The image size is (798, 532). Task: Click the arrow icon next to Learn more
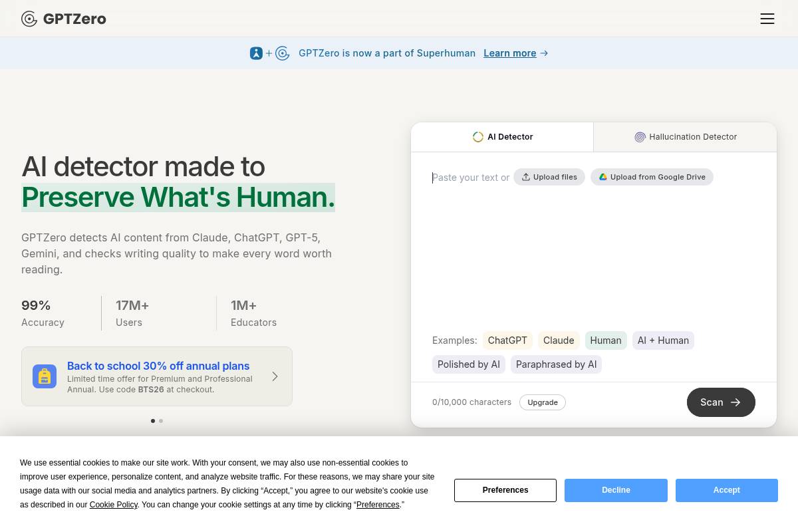(x=544, y=53)
